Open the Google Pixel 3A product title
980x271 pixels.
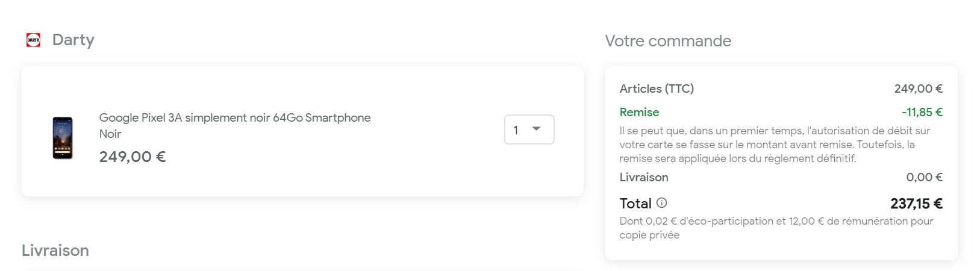[235, 117]
